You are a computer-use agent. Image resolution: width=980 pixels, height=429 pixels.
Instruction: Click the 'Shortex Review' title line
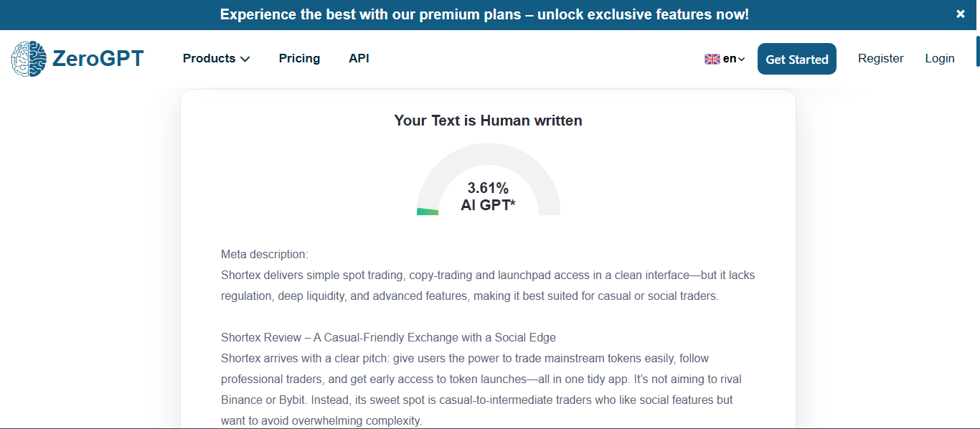pyautogui.click(x=388, y=337)
